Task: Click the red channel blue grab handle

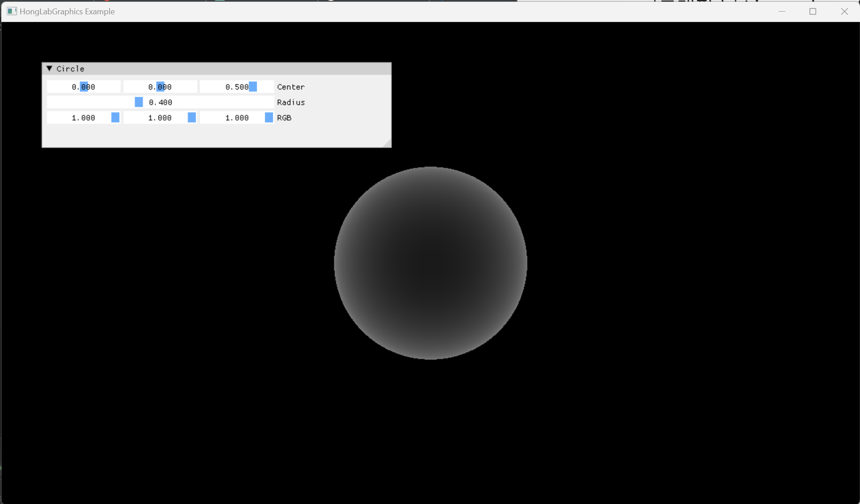Action: click(115, 118)
